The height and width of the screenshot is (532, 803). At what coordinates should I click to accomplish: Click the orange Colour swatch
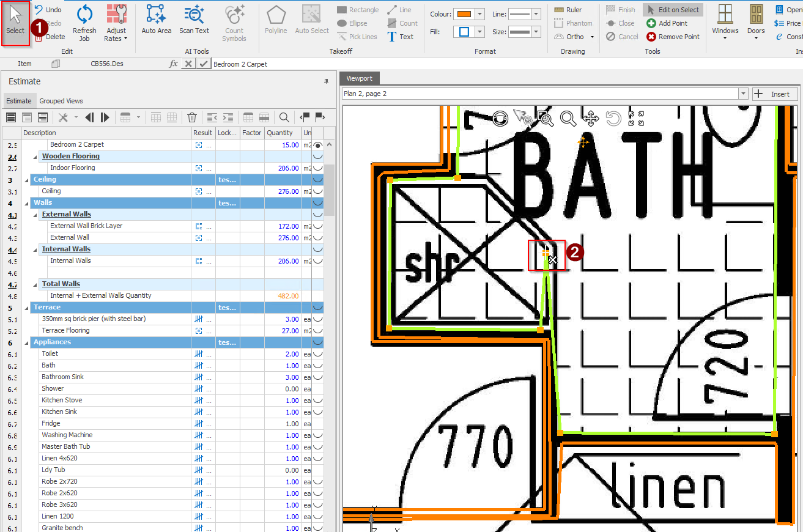[464, 14]
